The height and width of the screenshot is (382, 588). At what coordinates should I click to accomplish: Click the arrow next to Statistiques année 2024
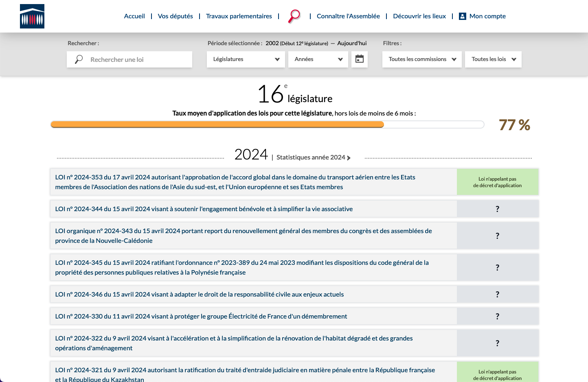(x=349, y=158)
